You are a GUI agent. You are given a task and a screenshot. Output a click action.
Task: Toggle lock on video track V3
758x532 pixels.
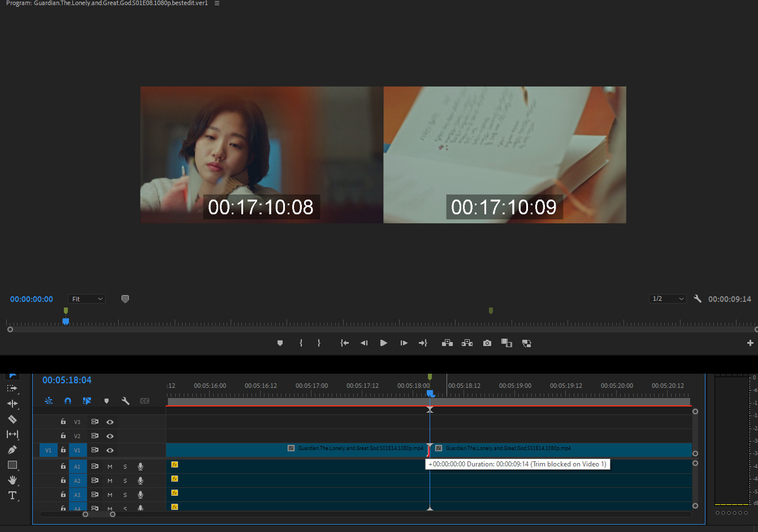coord(63,422)
